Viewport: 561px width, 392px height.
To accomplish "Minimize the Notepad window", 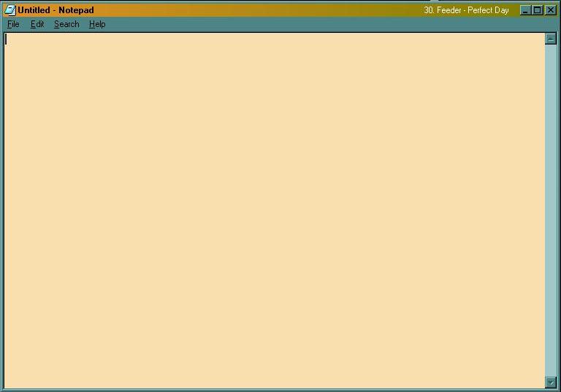I will (525, 10).
